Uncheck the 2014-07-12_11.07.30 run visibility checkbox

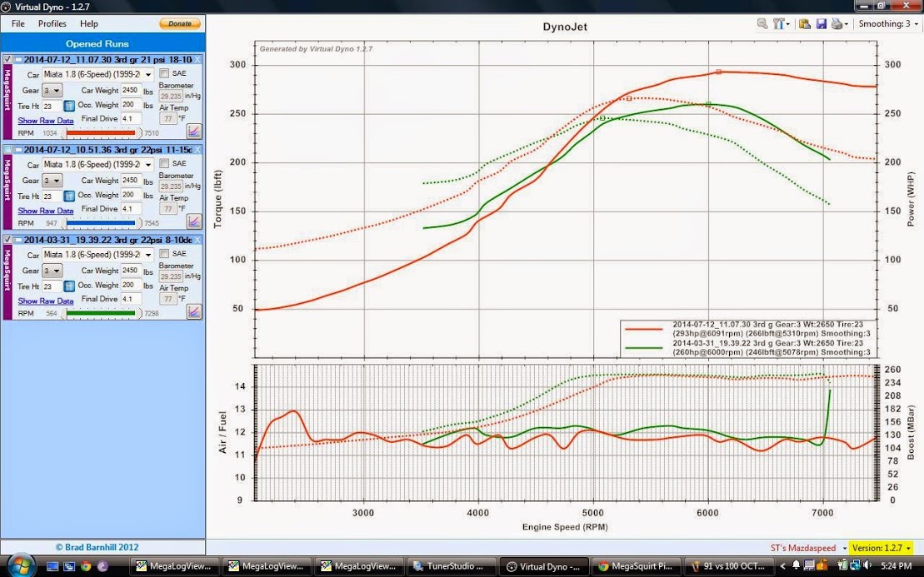click(7, 60)
